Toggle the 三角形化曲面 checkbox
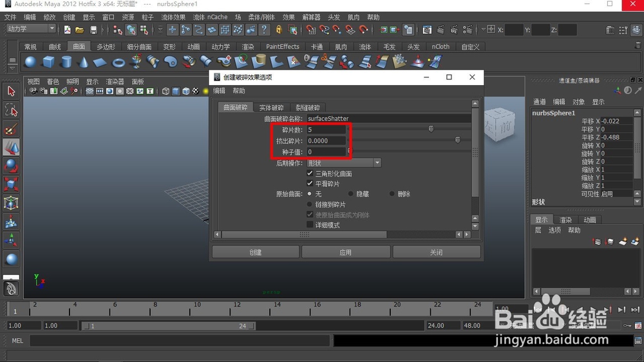 [310, 173]
